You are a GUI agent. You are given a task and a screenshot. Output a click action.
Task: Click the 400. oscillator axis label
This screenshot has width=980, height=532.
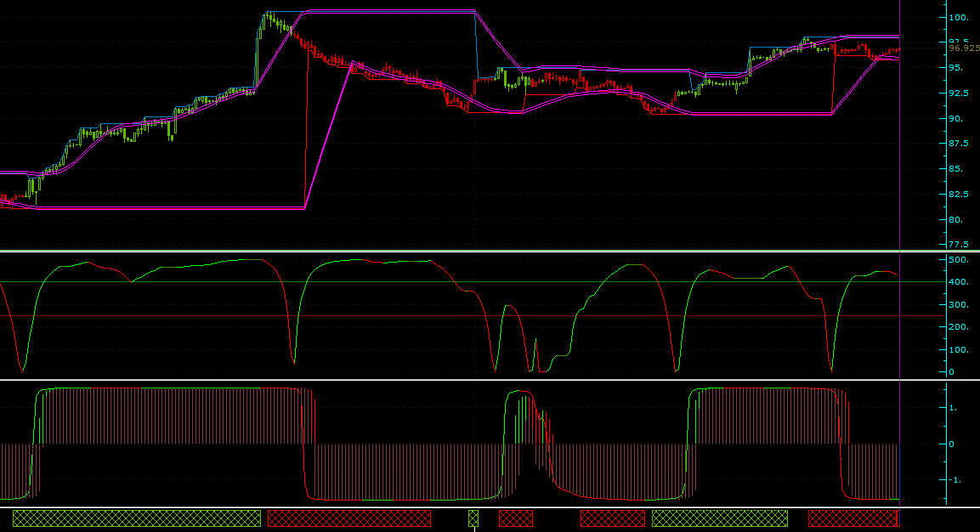(959, 282)
